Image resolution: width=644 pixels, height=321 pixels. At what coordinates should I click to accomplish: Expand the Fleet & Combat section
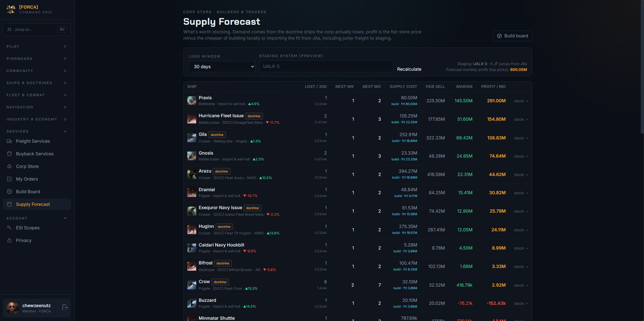point(37,95)
